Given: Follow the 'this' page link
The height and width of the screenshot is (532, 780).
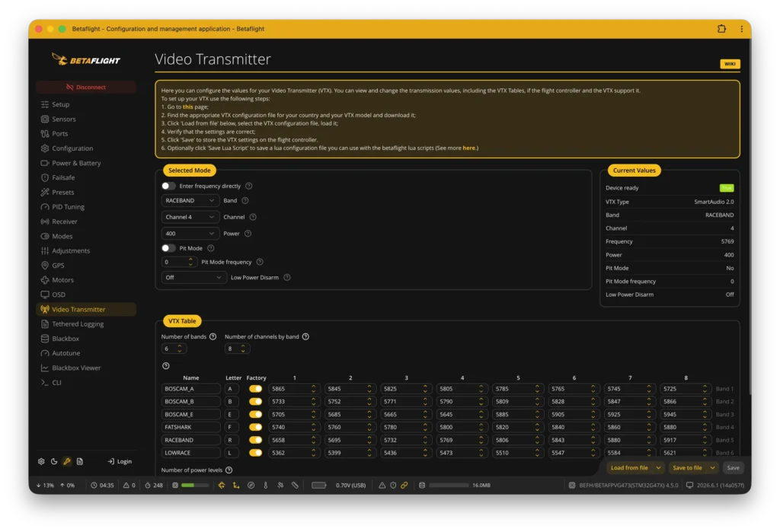Looking at the screenshot, I should click(x=187, y=107).
